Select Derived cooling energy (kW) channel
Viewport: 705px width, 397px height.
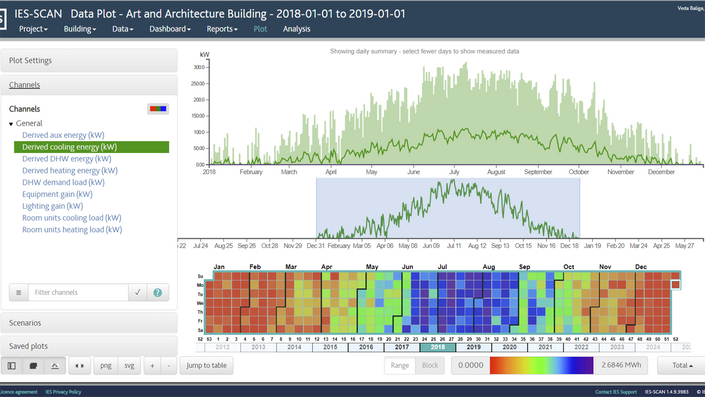(92, 147)
